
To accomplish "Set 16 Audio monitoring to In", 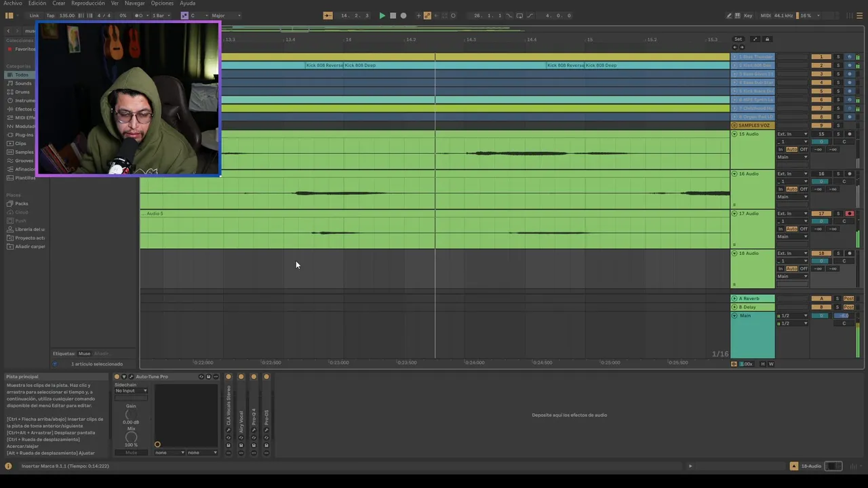I will 781,189.
